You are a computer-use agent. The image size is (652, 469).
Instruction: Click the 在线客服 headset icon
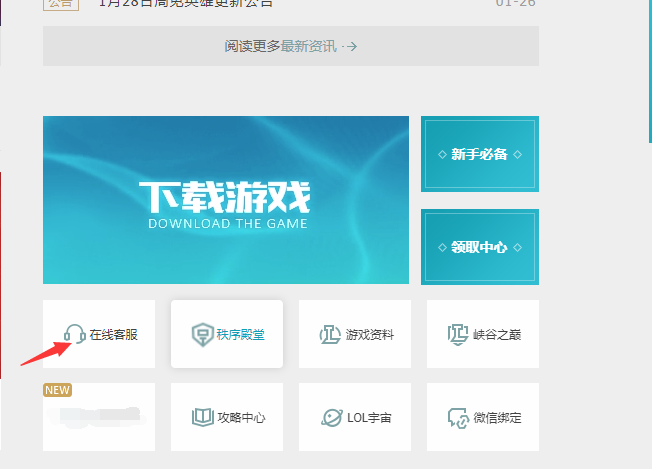(x=75, y=334)
